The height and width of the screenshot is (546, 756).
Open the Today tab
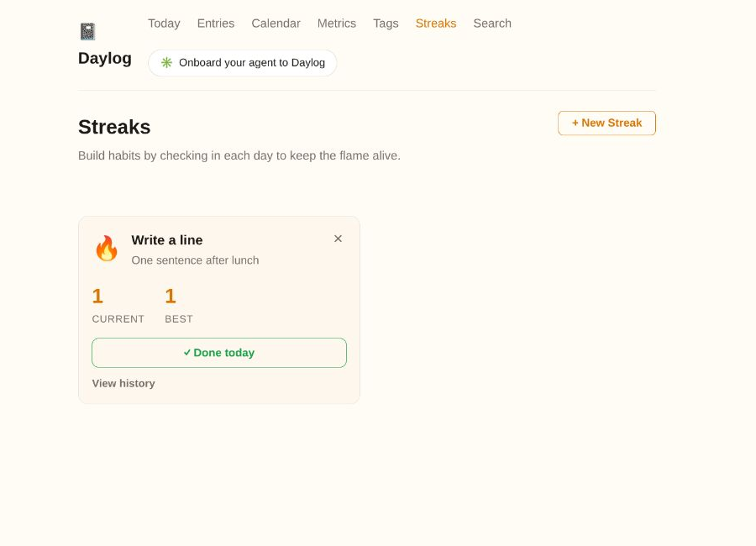coord(164,24)
